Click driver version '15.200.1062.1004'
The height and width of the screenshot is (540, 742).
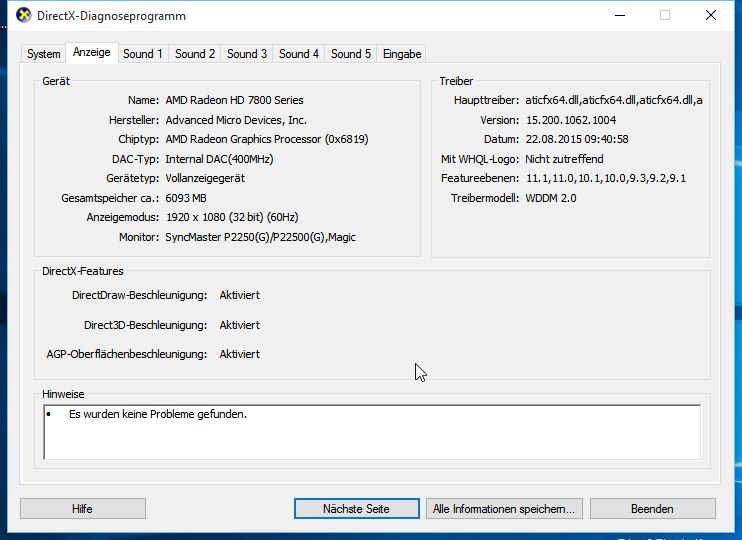pyautogui.click(x=571, y=120)
